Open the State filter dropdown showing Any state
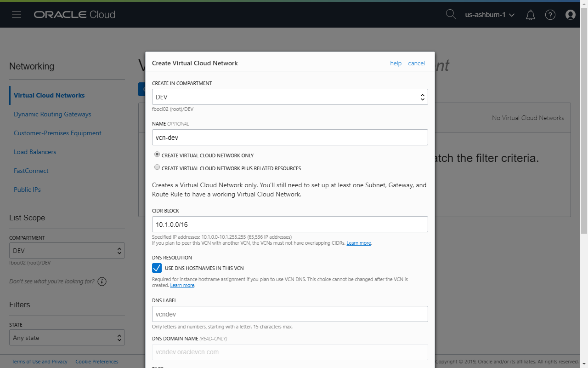This screenshot has height=368, width=588. point(67,337)
